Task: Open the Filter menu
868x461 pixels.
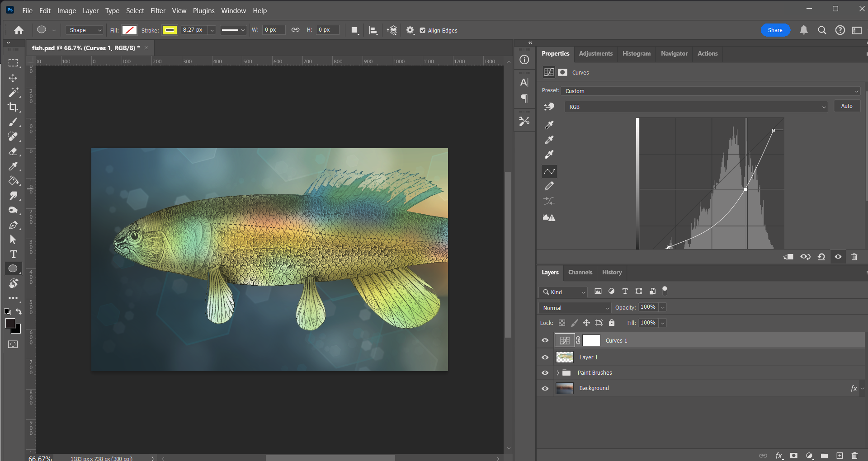Action: click(157, 10)
